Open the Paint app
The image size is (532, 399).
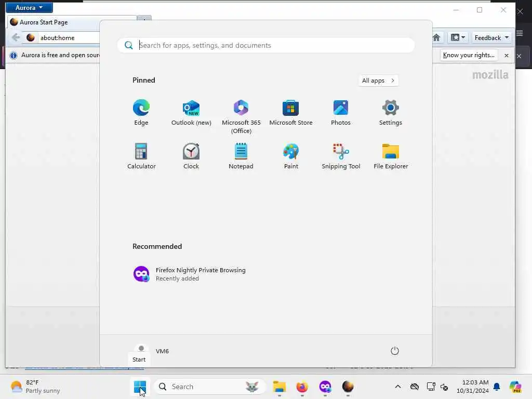point(291,156)
